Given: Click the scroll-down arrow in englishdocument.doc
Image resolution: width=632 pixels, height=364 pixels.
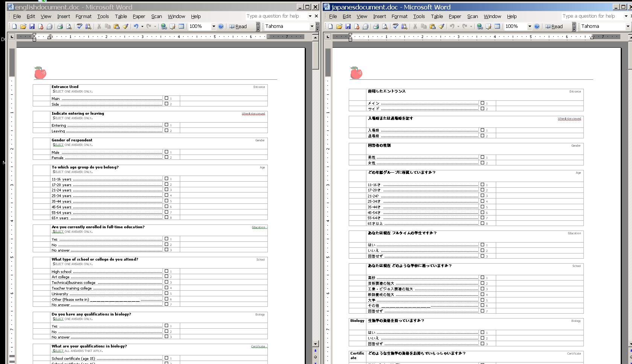Looking at the screenshot, I should 315,344.
